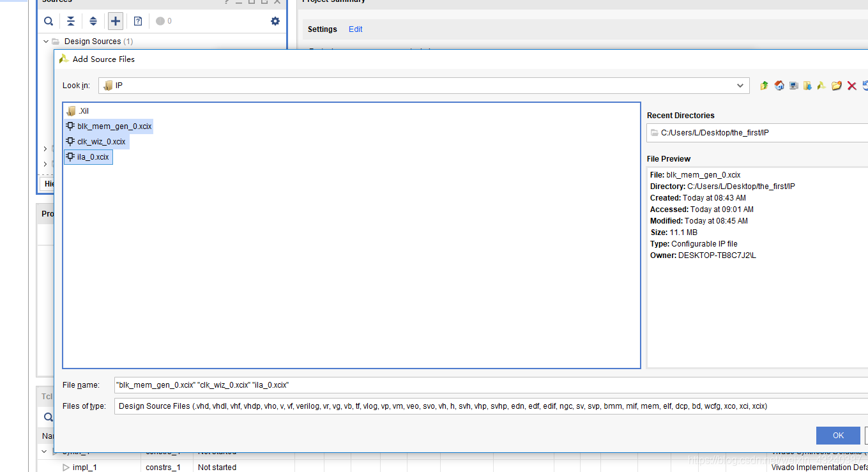Select ila_0.xcix file

[88, 157]
